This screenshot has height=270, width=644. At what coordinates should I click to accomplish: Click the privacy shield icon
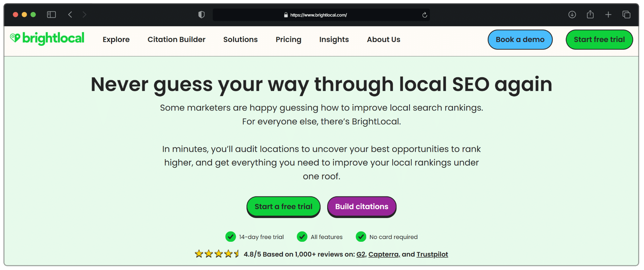202,14
